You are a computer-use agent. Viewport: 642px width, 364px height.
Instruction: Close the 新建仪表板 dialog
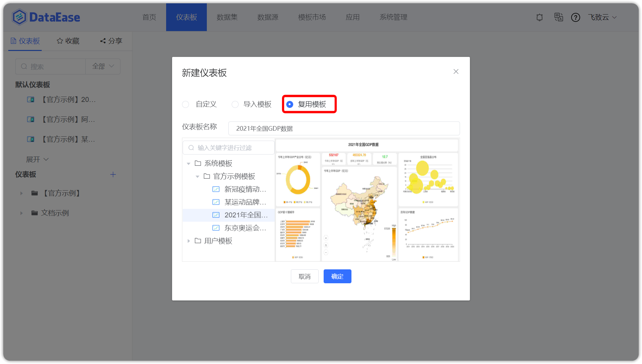pyautogui.click(x=456, y=71)
